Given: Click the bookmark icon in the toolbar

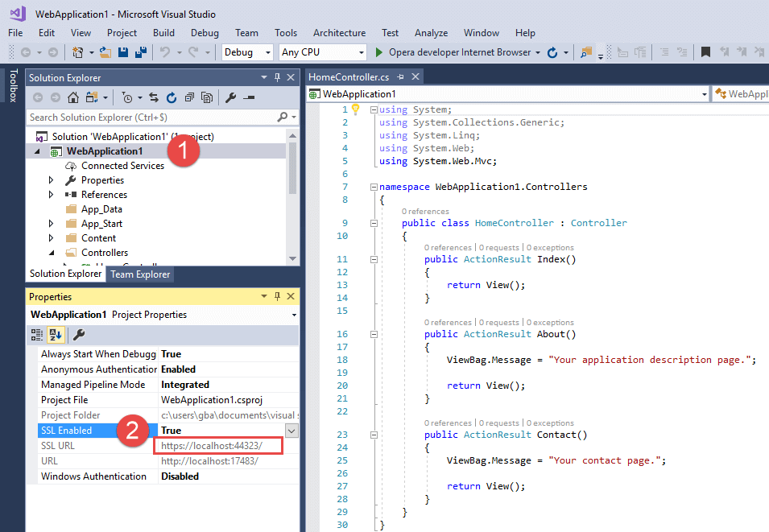Looking at the screenshot, I should (x=705, y=52).
